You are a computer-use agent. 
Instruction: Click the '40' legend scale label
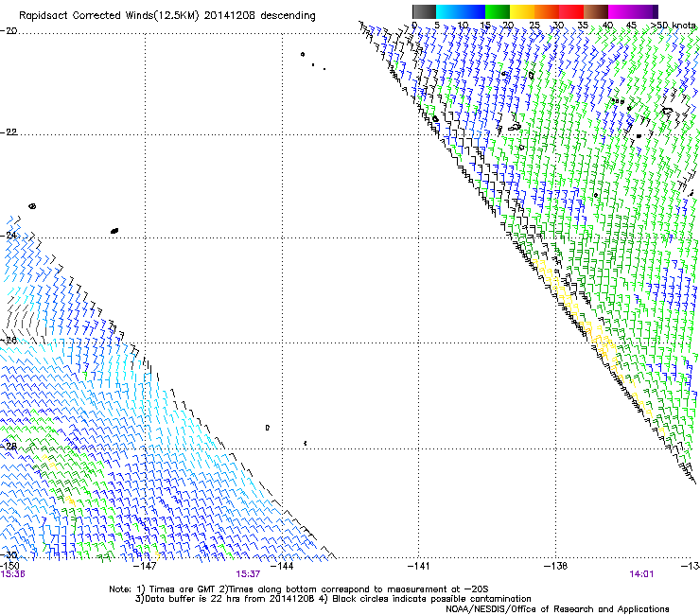(607, 26)
